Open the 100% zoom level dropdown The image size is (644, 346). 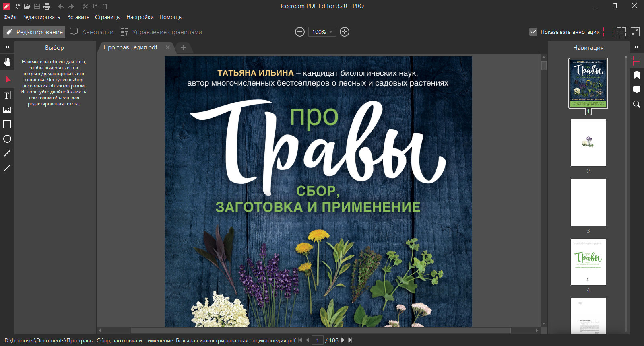(x=322, y=32)
